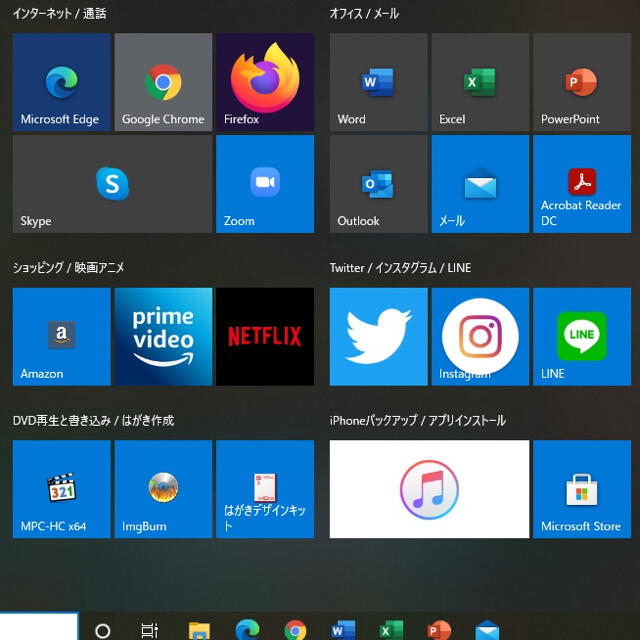Click the Cortana circle on the taskbar
Viewport: 640px width, 640px height.
(x=102, y=631)
